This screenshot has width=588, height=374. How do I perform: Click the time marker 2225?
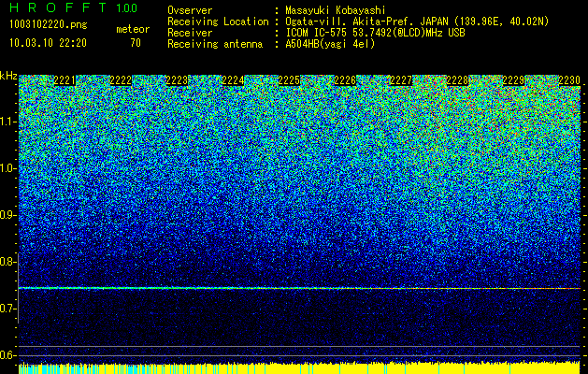point(289,80)
